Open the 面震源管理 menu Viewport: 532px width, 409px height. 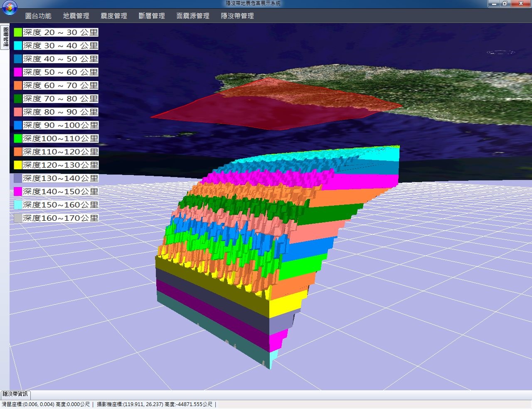[x=193, y=16]
